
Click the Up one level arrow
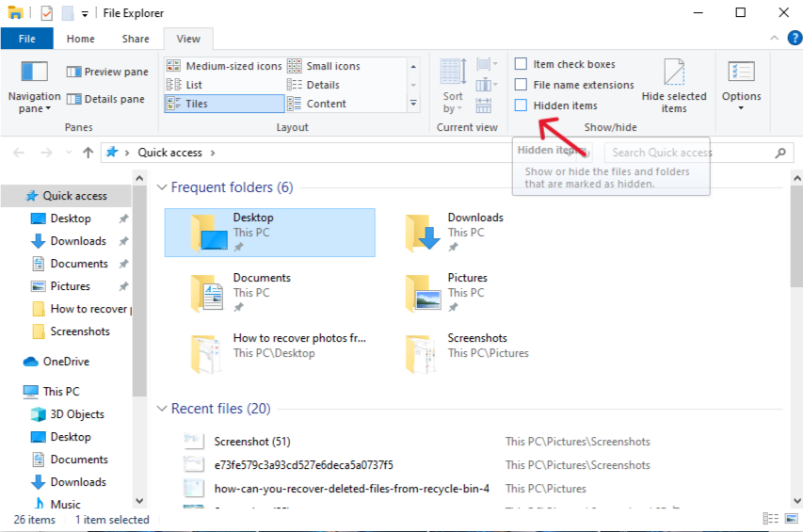(x=88, y=153)
